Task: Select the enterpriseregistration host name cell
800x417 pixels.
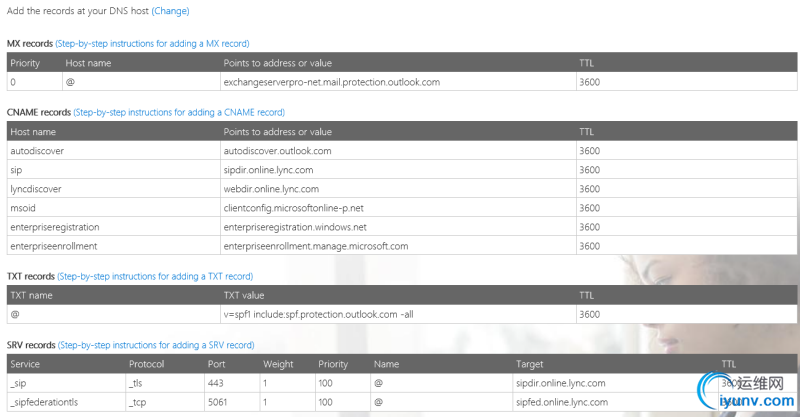Action: (55, 227)
